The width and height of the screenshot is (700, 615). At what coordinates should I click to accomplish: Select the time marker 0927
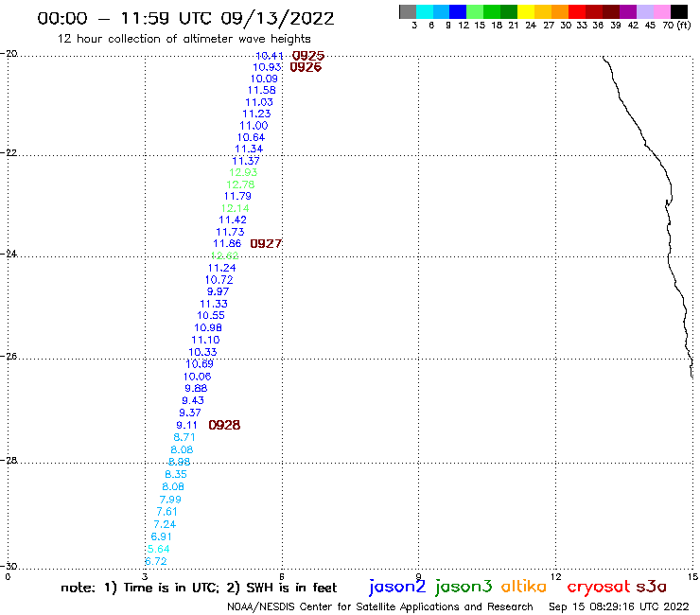[266, 243]
